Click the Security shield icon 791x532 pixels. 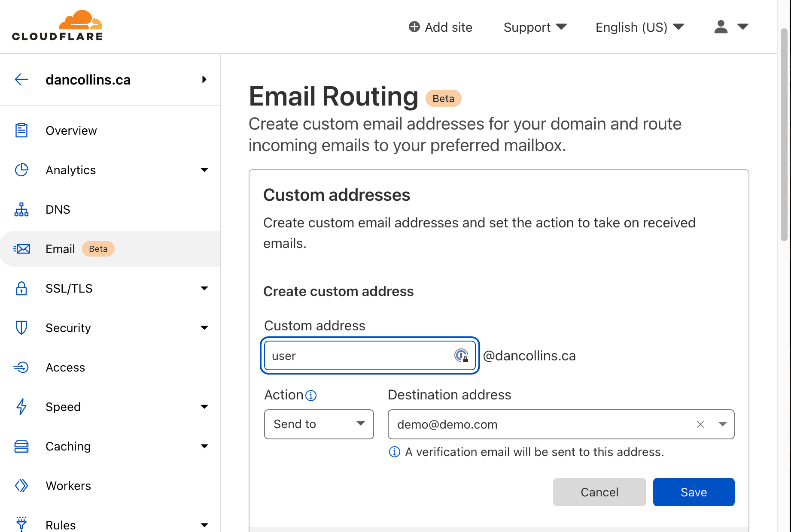point(21,328)
